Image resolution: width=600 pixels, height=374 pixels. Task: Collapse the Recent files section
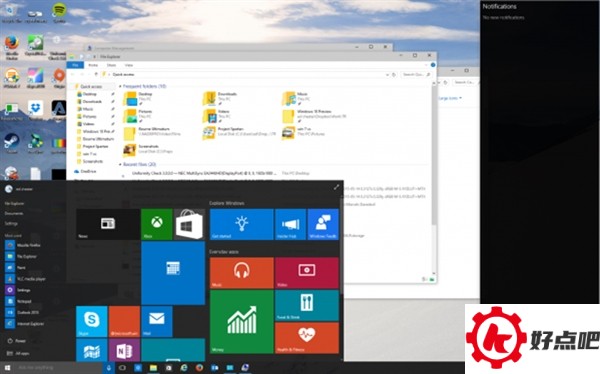tap(120, 165)
